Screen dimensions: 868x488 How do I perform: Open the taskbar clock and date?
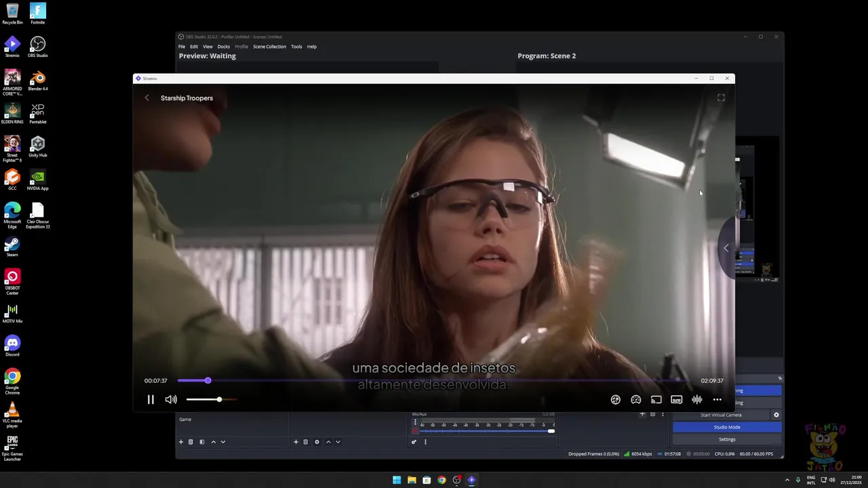tap(851, 480)
